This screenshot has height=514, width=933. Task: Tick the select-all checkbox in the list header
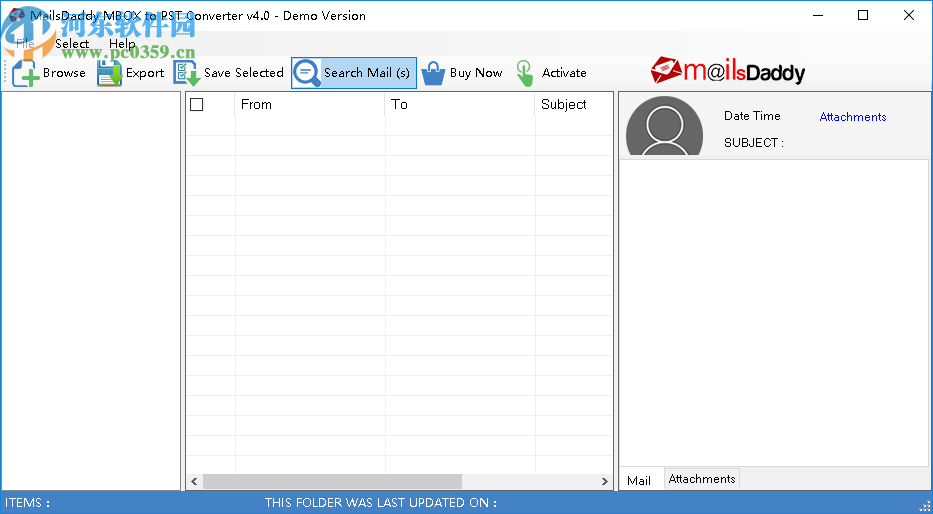[x=196, y=105]
